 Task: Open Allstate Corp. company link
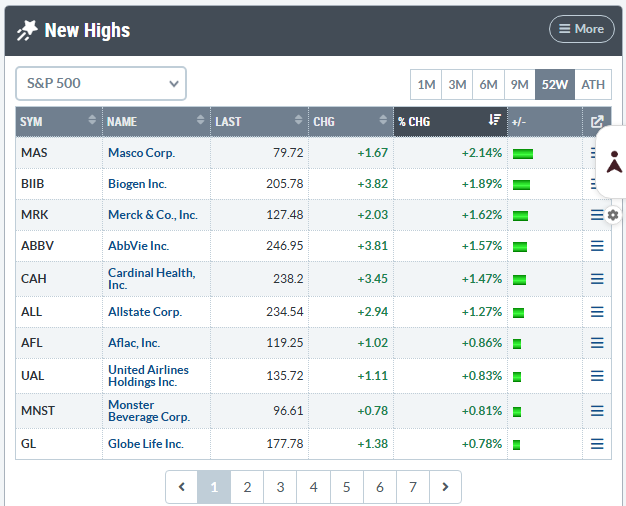(x=145, y=312)
